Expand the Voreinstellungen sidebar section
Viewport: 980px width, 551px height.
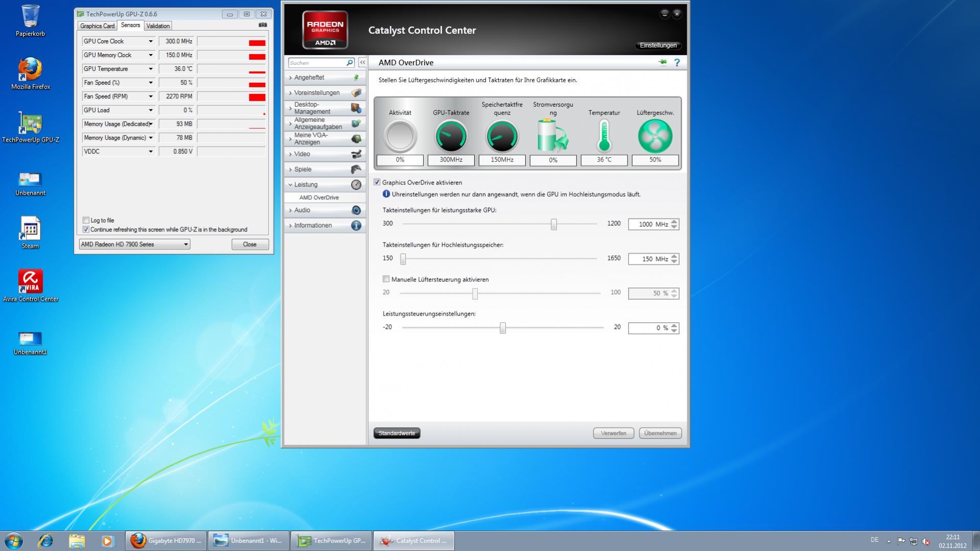tap(325, 93)
